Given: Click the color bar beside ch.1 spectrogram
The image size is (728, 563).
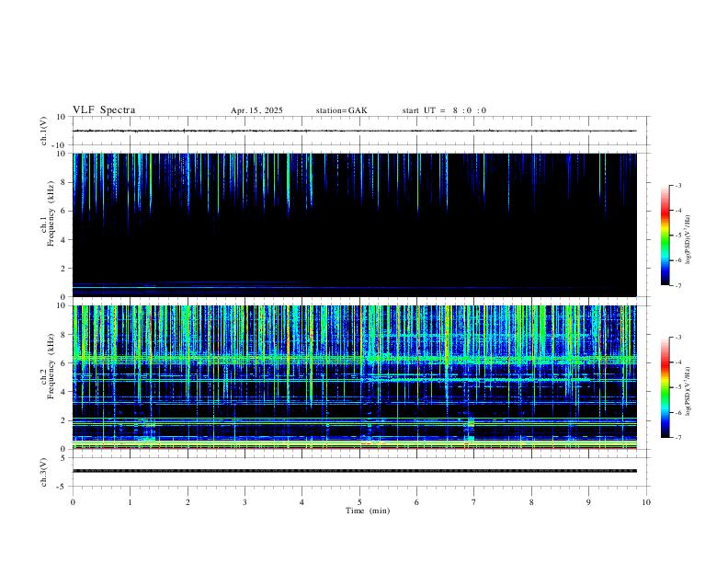Looking at the screenshot, I should (665, 236).
